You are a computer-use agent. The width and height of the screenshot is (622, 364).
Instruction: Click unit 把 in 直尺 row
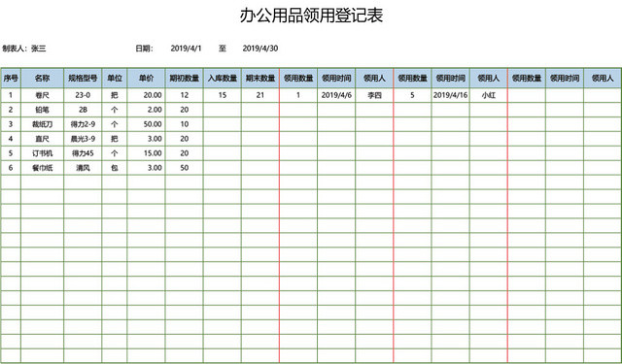(x=115, y=139)
